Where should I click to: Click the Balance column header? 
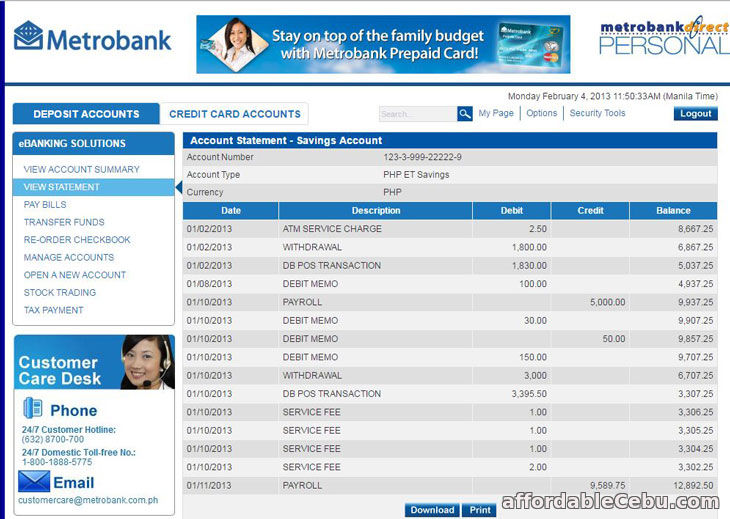tap(673, 211)
